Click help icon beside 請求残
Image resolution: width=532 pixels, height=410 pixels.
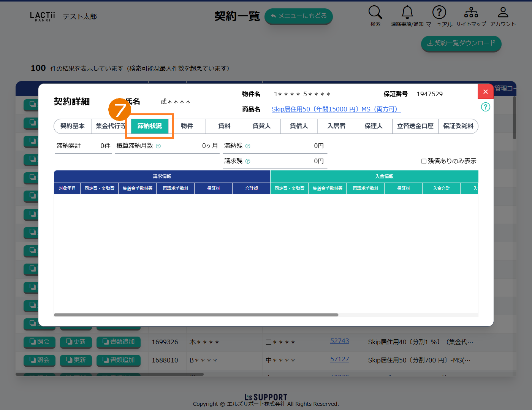248,161
